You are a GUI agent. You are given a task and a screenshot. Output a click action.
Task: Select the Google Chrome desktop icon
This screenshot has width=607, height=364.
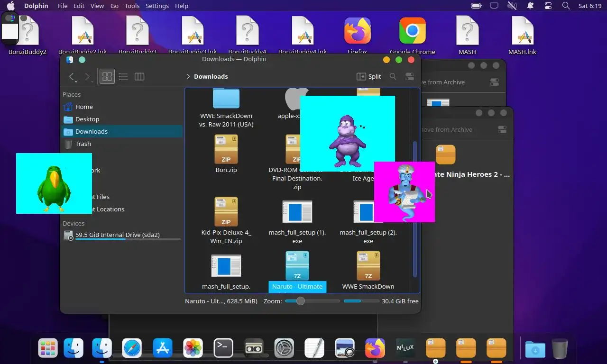pyautogui.click(x=413, y=36)
